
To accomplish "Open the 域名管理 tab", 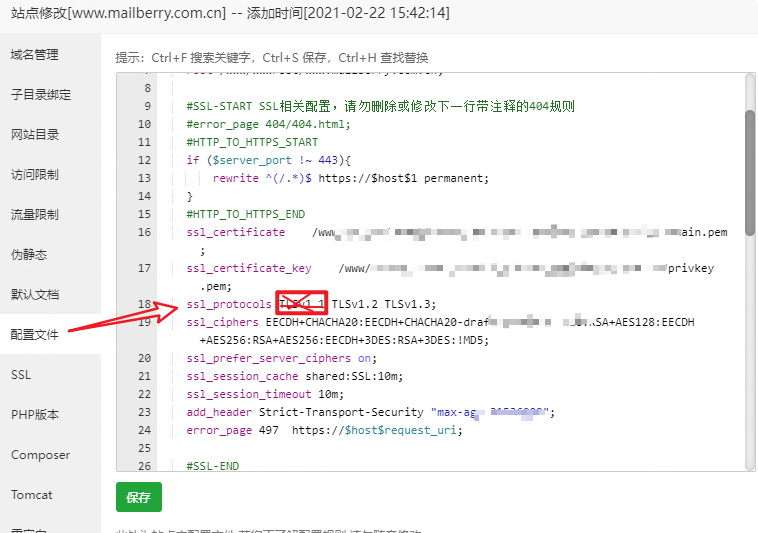I will (x=35, y=55).
